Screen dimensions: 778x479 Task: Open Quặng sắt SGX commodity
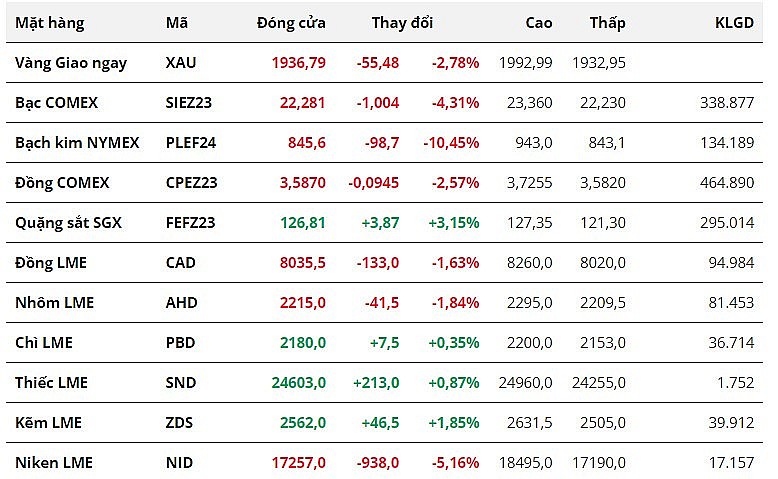click(68, 223)
